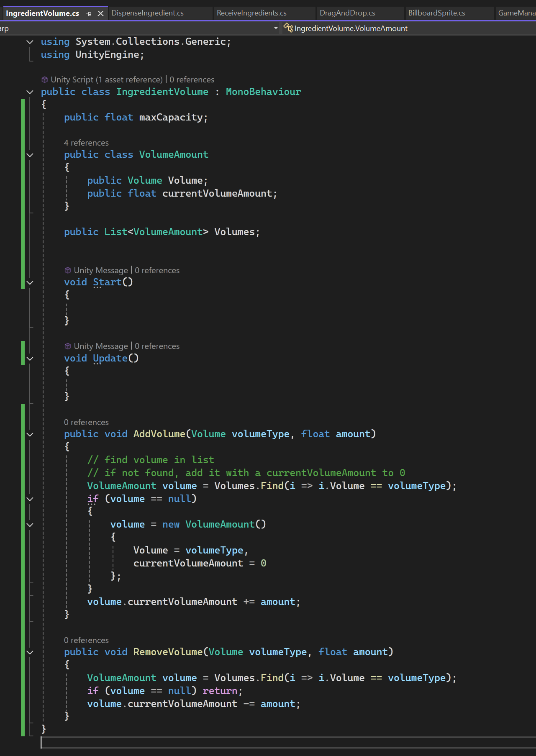Select the DragAndDrop.cs tab

point(347,13)
